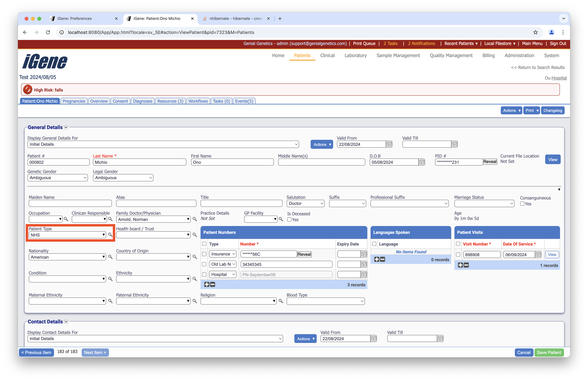Collapse the General Details section
The image size is (588, 381).
[66, 128]
